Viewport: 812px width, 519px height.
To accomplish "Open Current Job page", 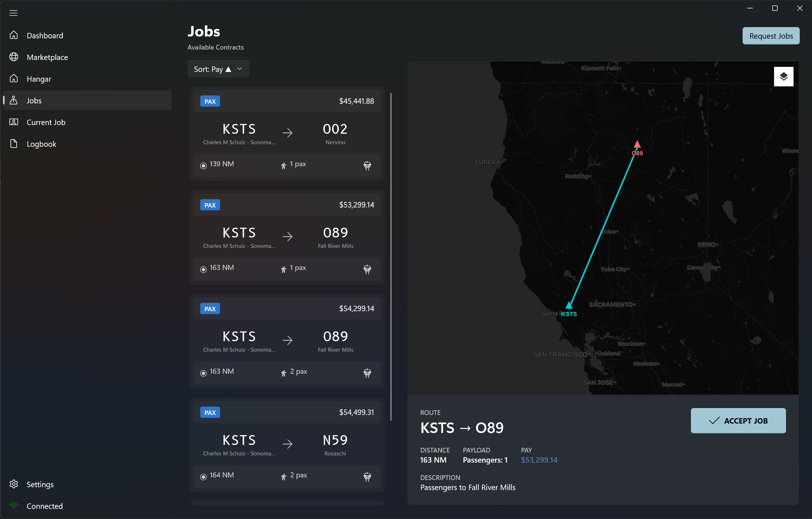I will 46,122.
